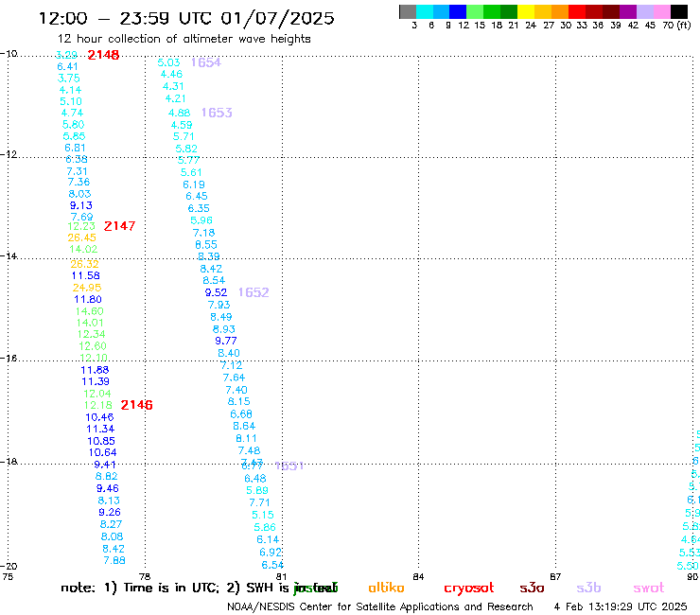Select the green value 12.23
This screenshot has width=700, height=615.
coord(81,226)
